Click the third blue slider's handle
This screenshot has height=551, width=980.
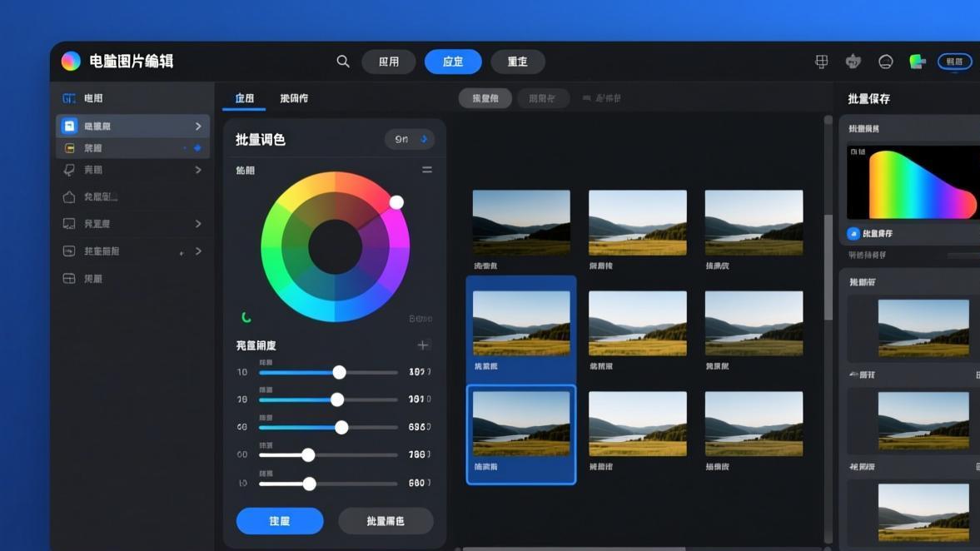341,427
